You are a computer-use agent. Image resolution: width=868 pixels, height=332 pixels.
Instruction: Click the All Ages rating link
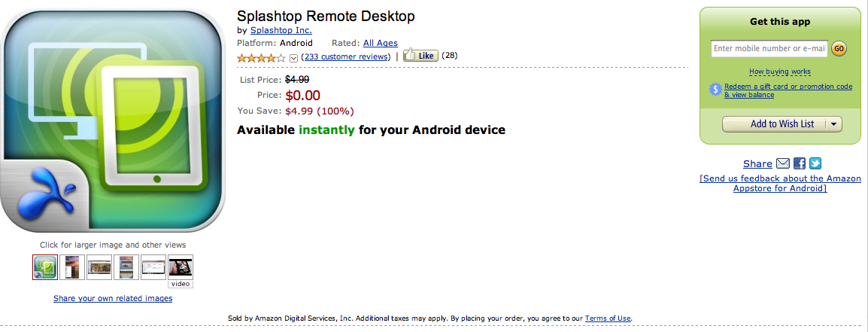381,43
